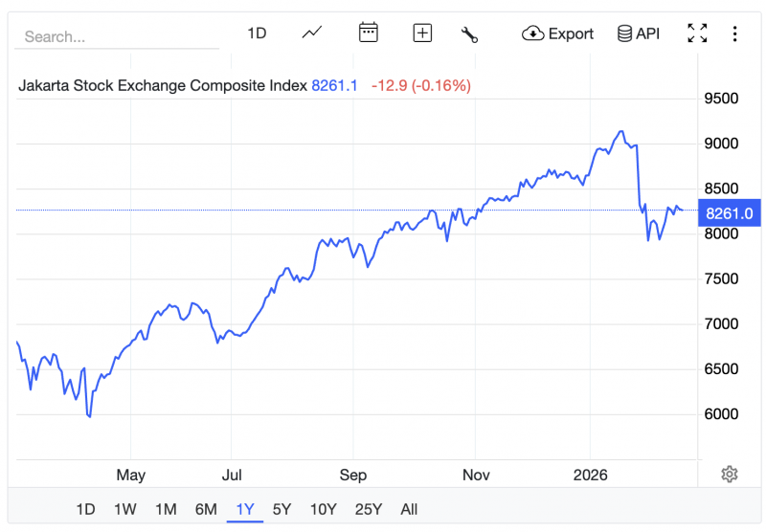
Task: Switch to the 10Y range
Action: (323, 509)
